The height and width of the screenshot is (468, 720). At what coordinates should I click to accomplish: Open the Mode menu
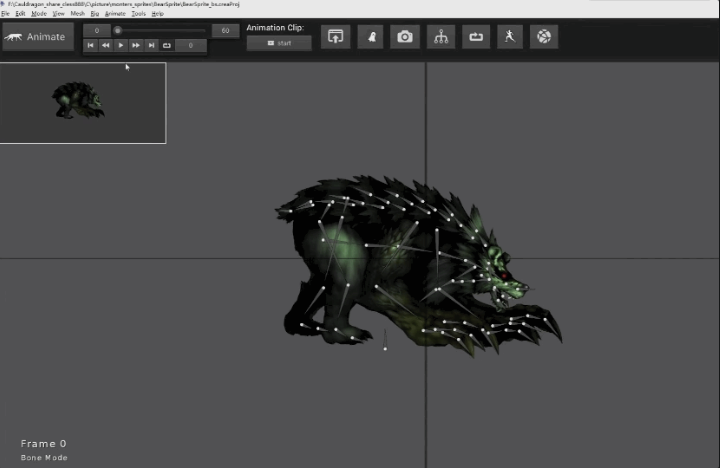click(x=39, y=14)
